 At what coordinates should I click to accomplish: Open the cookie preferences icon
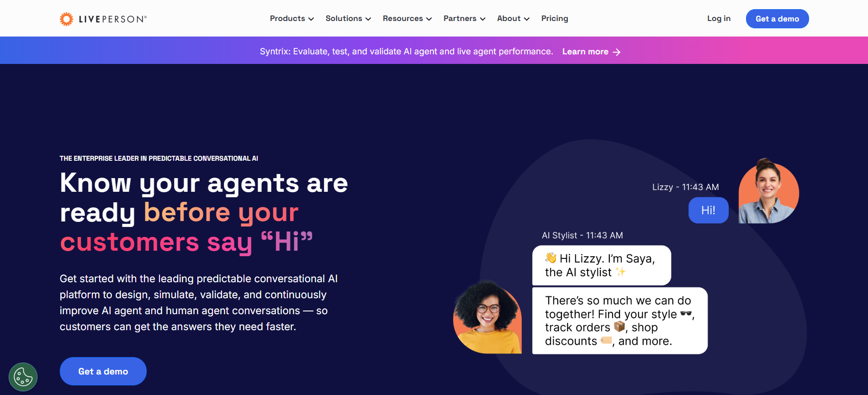point(23,377)
